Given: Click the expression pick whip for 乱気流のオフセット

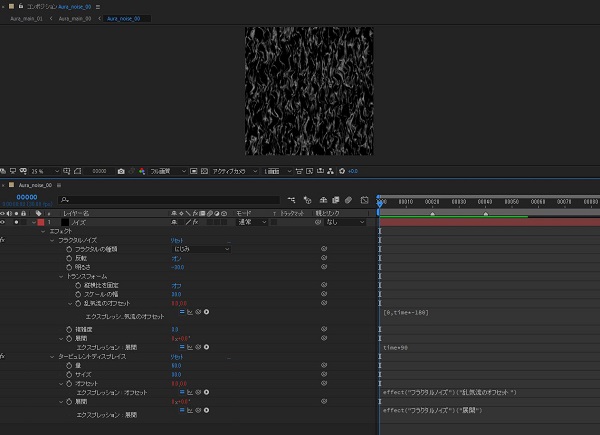Looking at the screenshot, I should click(x=199, y=313).
